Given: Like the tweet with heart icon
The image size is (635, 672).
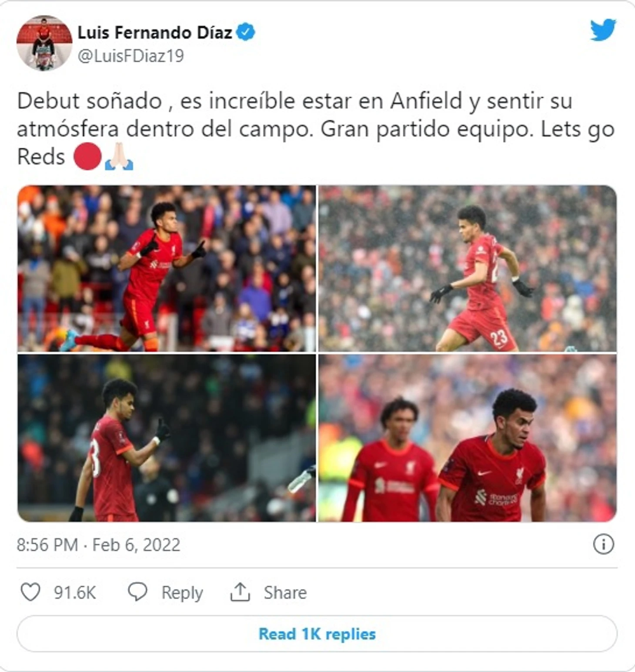Looking at the screenshot, I should tap(30, 592).
